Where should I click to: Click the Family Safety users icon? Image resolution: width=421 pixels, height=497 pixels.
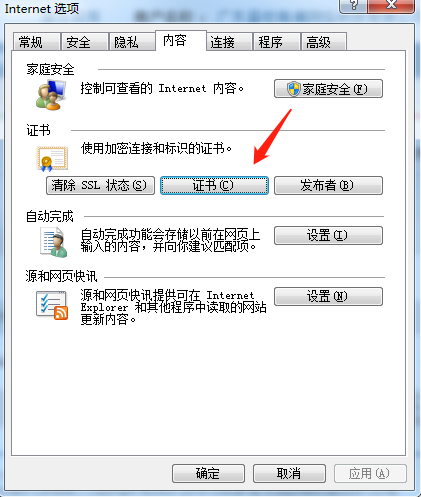tap(51, 95)
